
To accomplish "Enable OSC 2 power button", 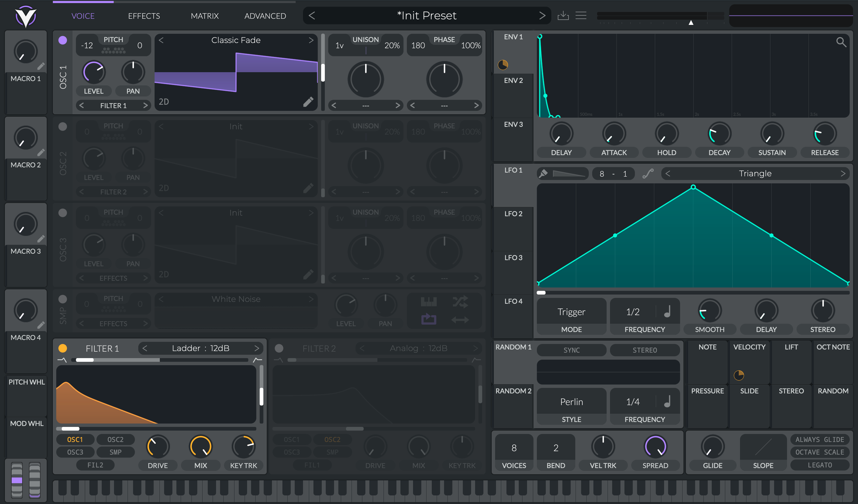I will [63, 127].
